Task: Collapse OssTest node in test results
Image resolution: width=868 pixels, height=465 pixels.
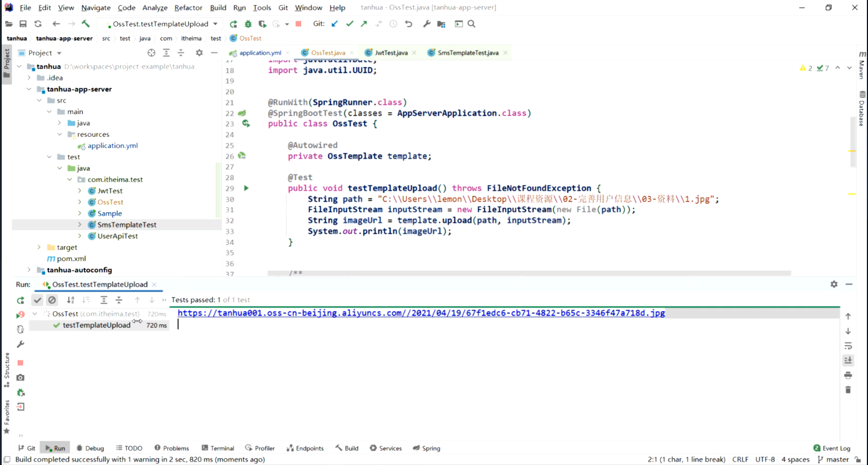Action: click(x=34, y=314)
